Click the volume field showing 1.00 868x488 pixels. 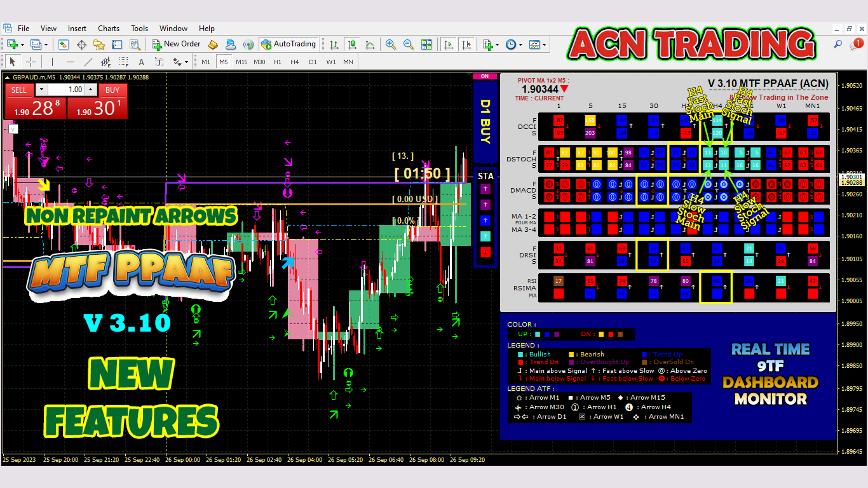pos(68,90)
